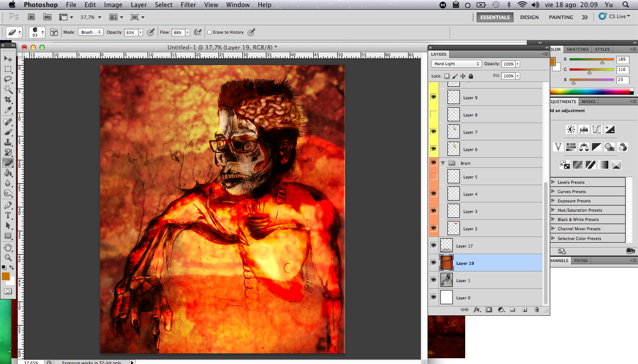Click the Delete layer trash icon

click(x=536, y=310)
